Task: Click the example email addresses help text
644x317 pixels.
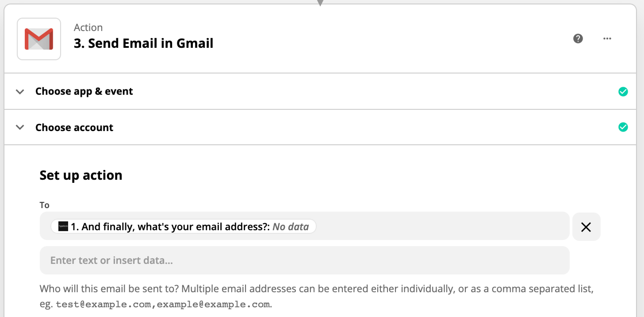Action: pyautogui.click(x=163, y=304)
